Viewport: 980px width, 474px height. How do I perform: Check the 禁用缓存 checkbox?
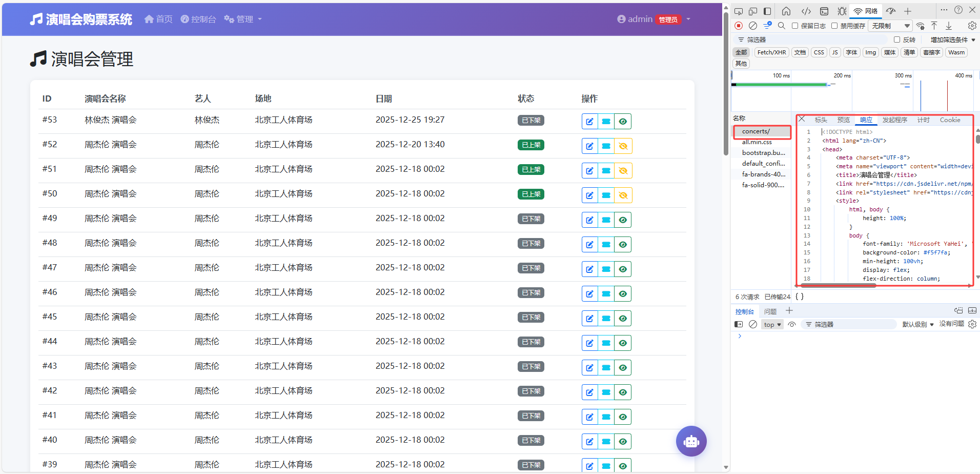coord(834,26)
